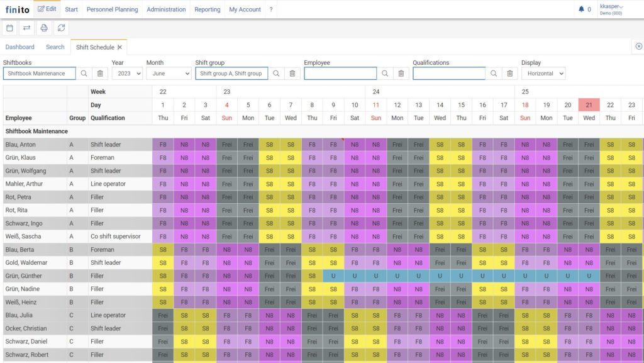The image size is (644, 363).
Task: Clear the Shift group using its trash icon
Action: click(x=292, y=73)
